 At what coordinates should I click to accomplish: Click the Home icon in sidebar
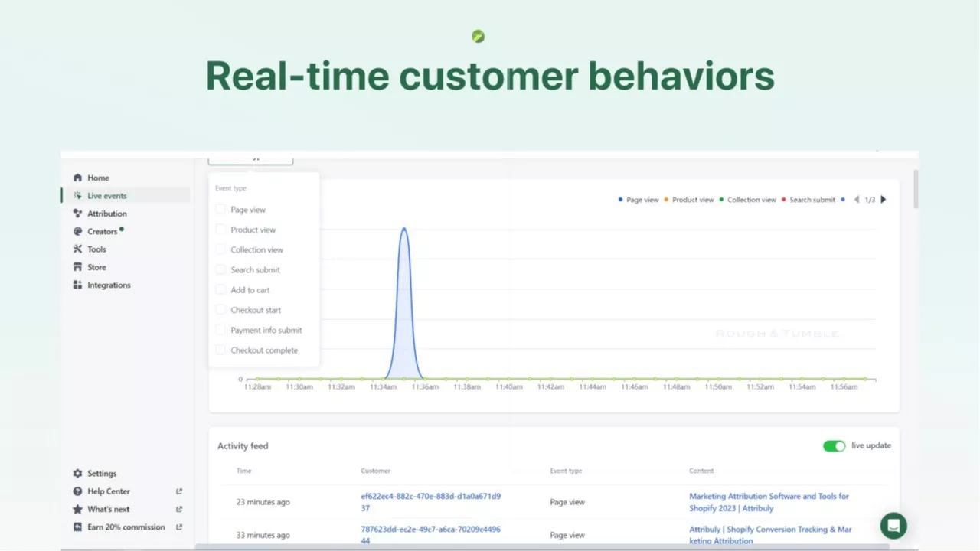pos(77,178)
